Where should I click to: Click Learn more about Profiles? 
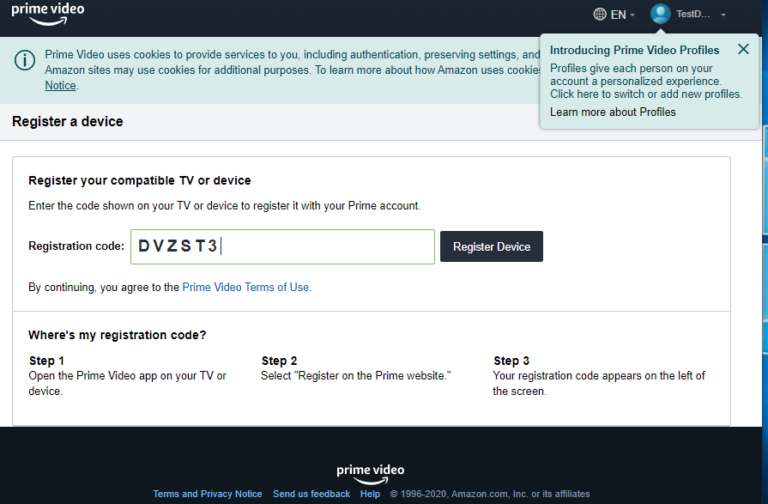point(613,112)
